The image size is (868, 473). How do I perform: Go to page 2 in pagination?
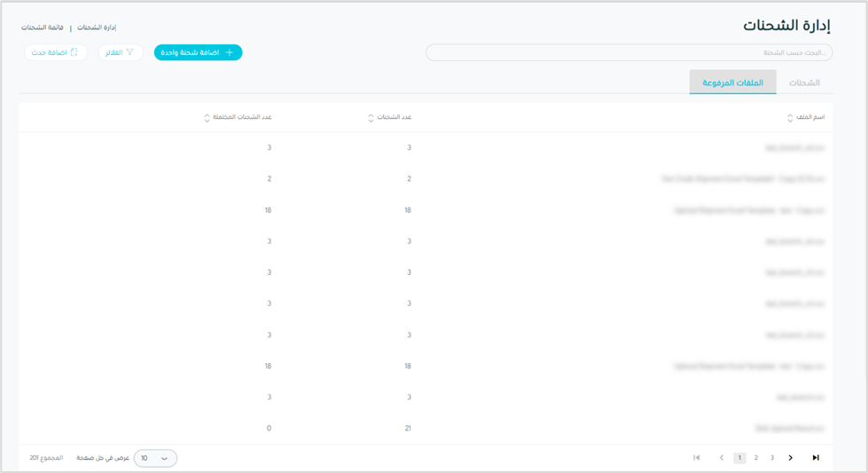pyautogui.click(x=755, y=458)
